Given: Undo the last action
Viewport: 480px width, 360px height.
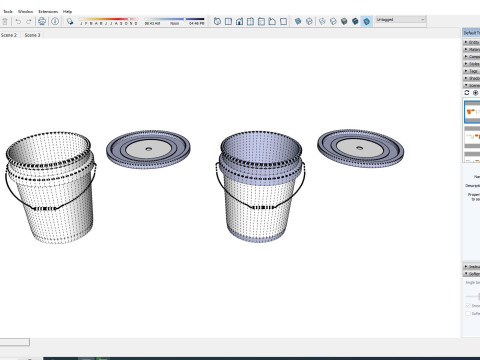Looking at the screenshot, I should click(x=18, y=22).
